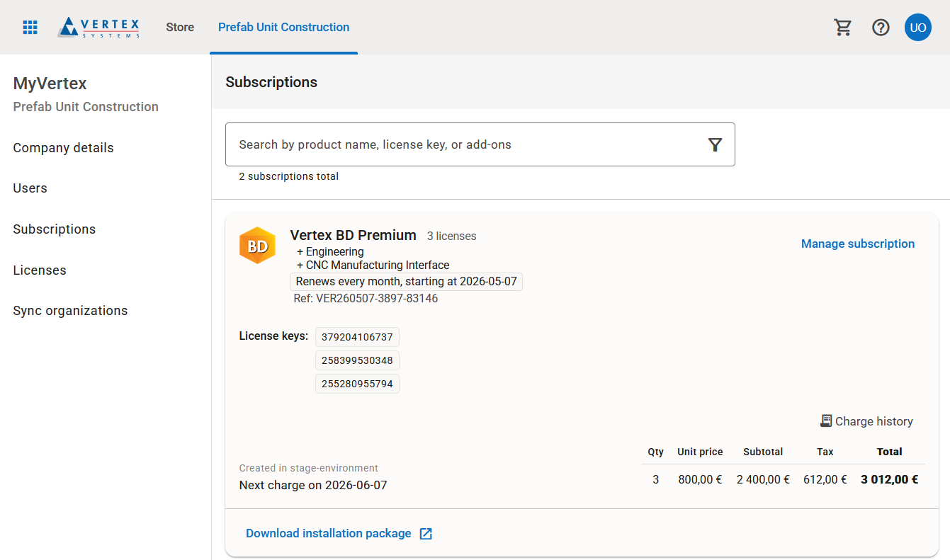
Task: Click the + CNC Manufacturing Interface add-on
Action: coord(373,265)
